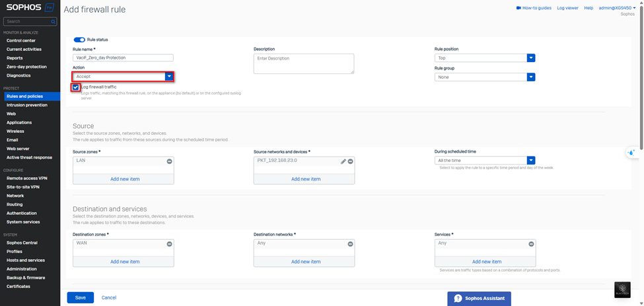Launch the Sophos Assistant
Image resolution: width=644 pixels, height=306 pixels.
click(479, 298)
